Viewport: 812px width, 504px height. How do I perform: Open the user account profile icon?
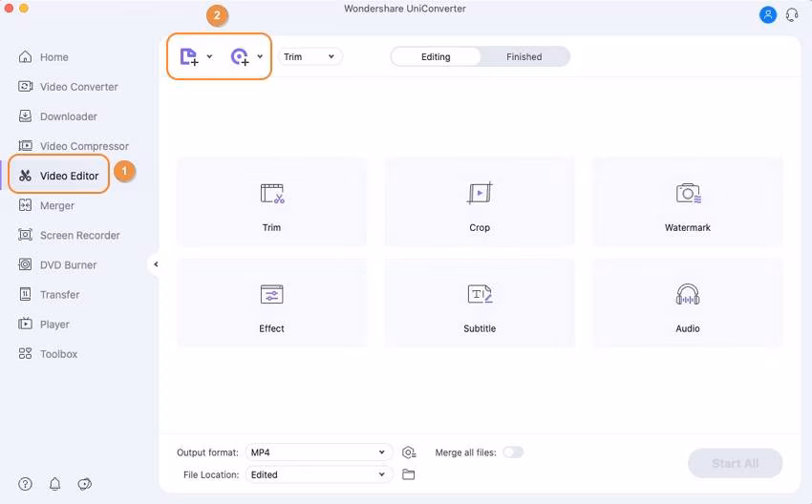point(768,14)
